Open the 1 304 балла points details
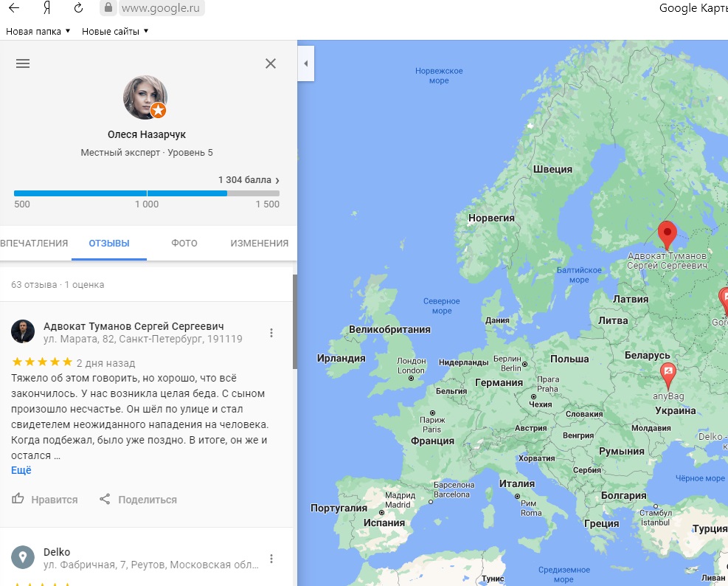This screenshot has height=586, width=728. pyautogui.click(x=249, y=180)
